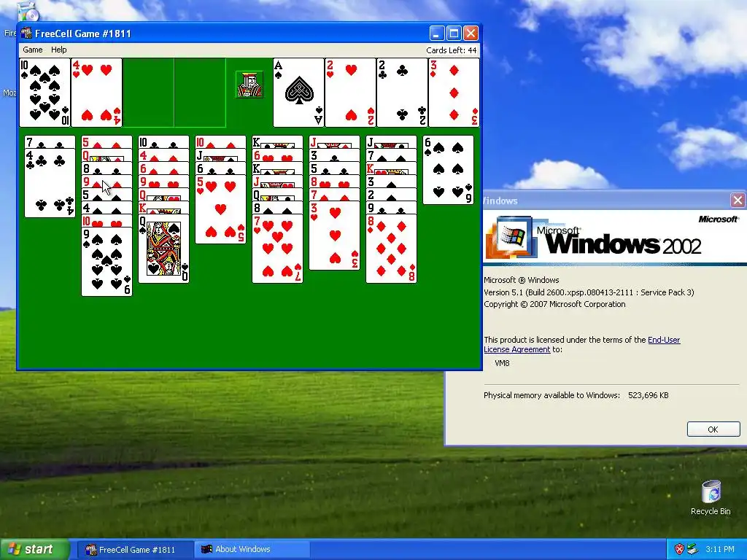Select the 4 of clubs card
Image resolution: width=747 pixels, height=560 pixels.
click(x=50, y=183)
